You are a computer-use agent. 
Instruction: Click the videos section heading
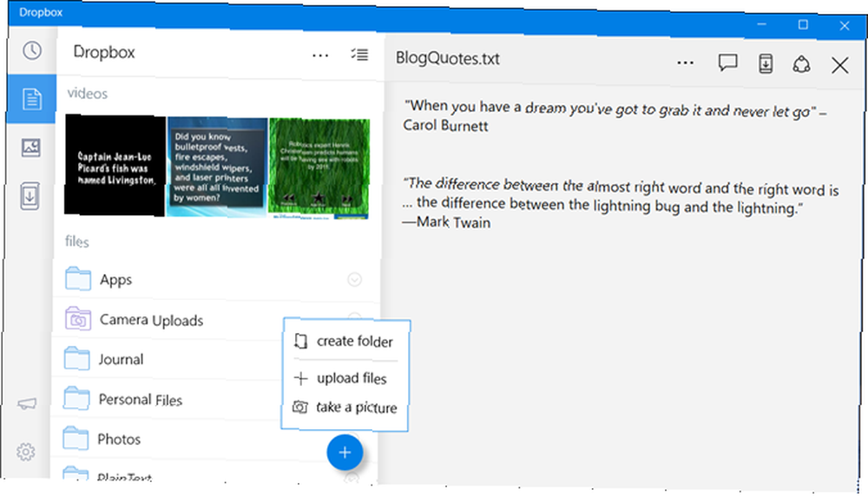[x=88, y=94]
